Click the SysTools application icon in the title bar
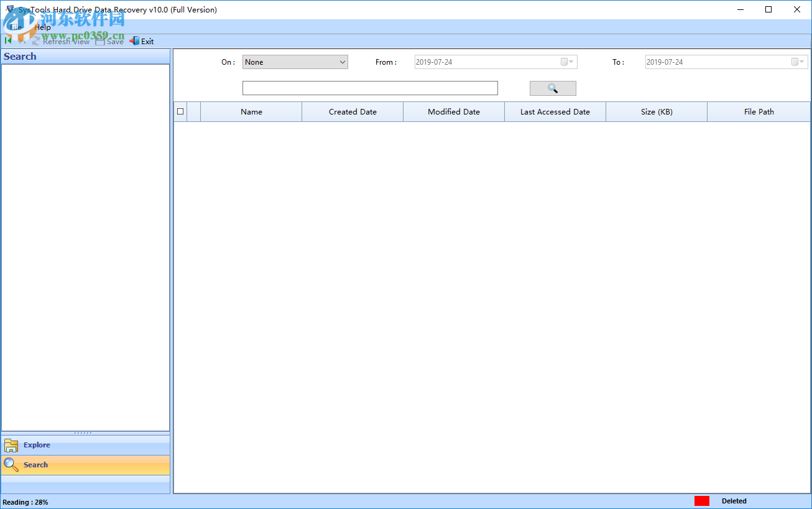The image size is (812, 509). (9, 9)
